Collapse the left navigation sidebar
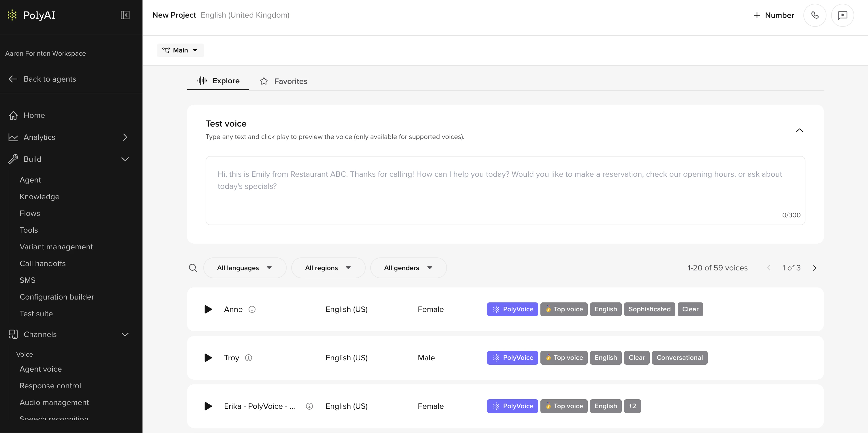This screenshot has width=868, height=433. pos(125,15)
